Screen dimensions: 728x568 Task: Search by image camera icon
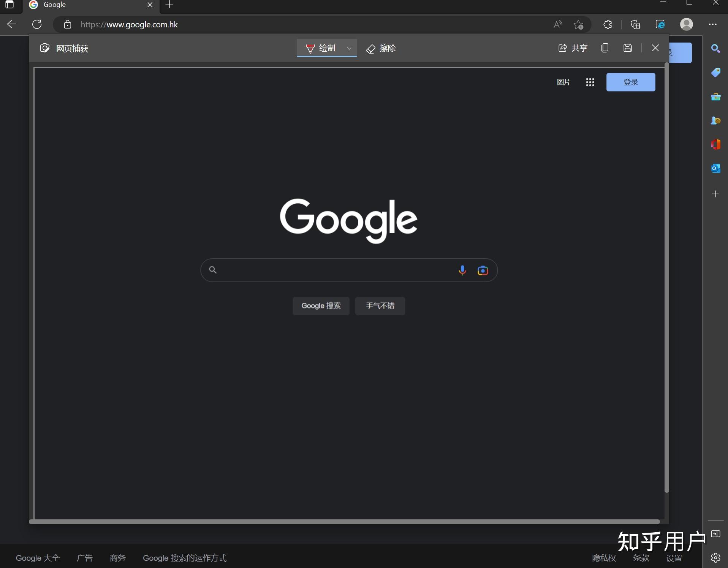tap(483, 271)
